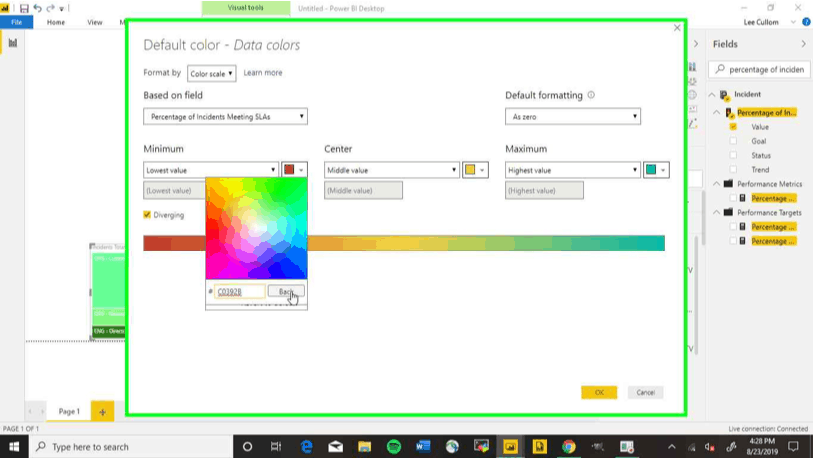Open the Default formatting As zero dropdown

pyautogui.click(x=573, y=116)
